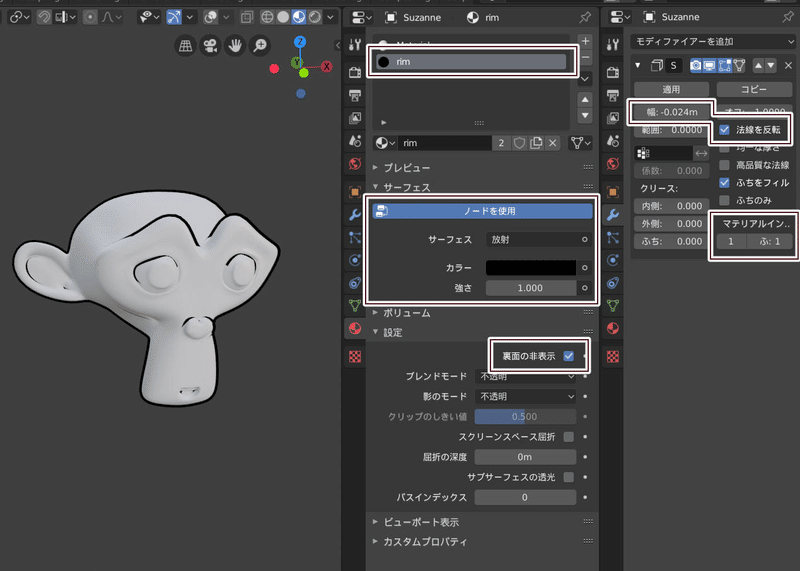Open Texture checker tab in material editor
Screen dimensions: 800x571
point(355,356)
